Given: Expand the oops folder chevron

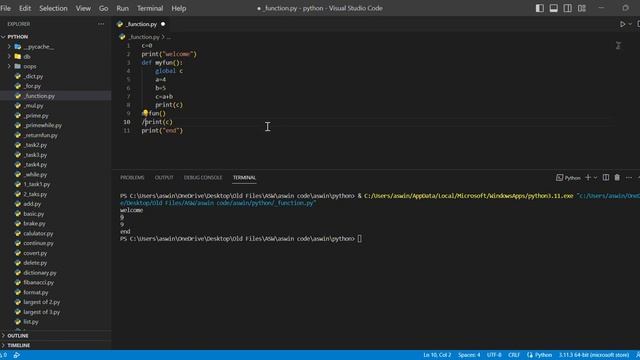Looking at the screenshot, I should tap(9, 66).
